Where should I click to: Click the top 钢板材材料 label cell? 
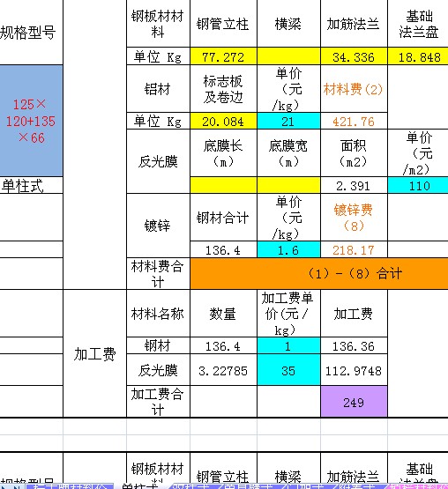pos(158,24)
